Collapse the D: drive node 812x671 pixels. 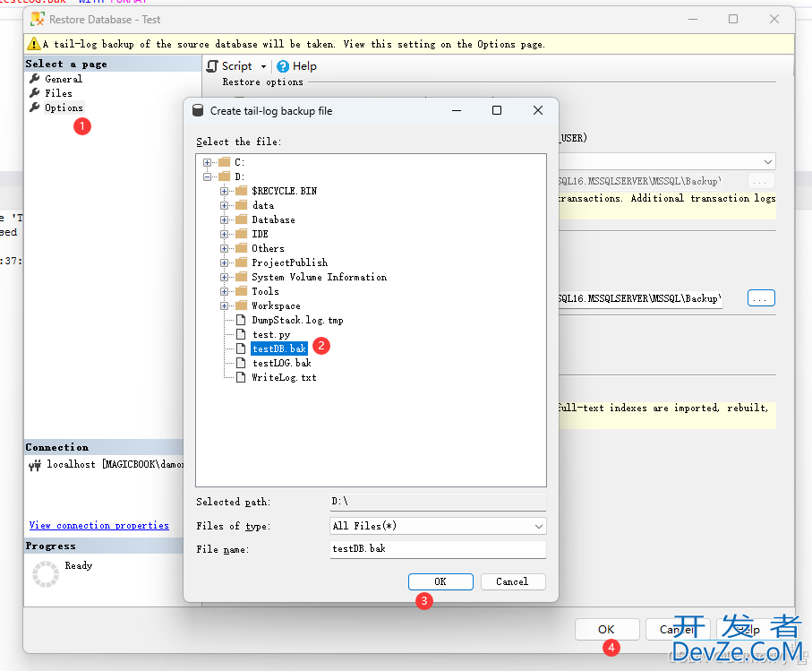(x=207, y=176)
